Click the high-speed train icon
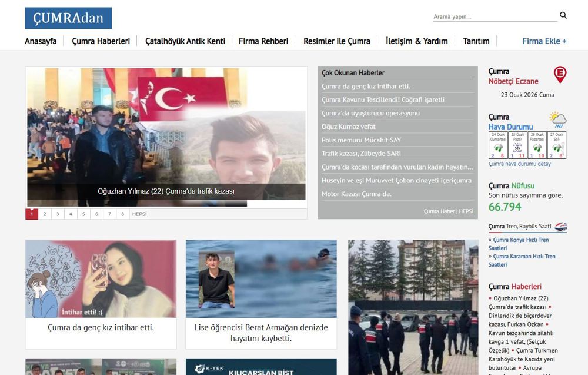 click(x=560, y=227)
